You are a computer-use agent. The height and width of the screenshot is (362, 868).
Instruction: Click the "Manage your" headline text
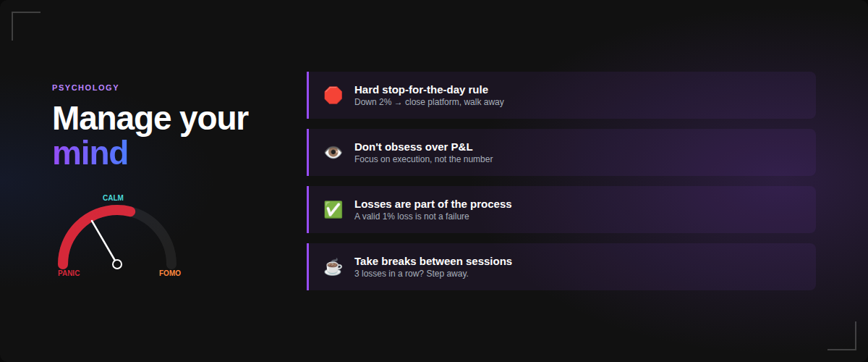[x=150, y=119]
